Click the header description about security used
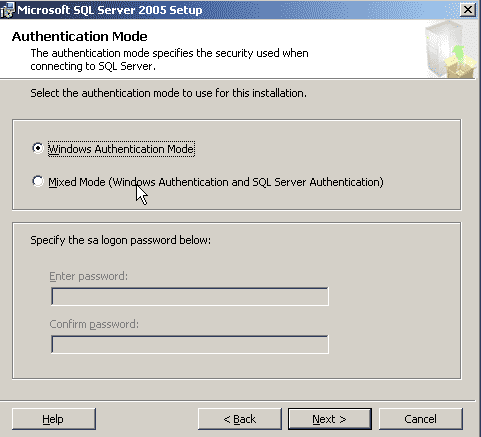Viewport: 481px width, 437px height. point(169,60)
